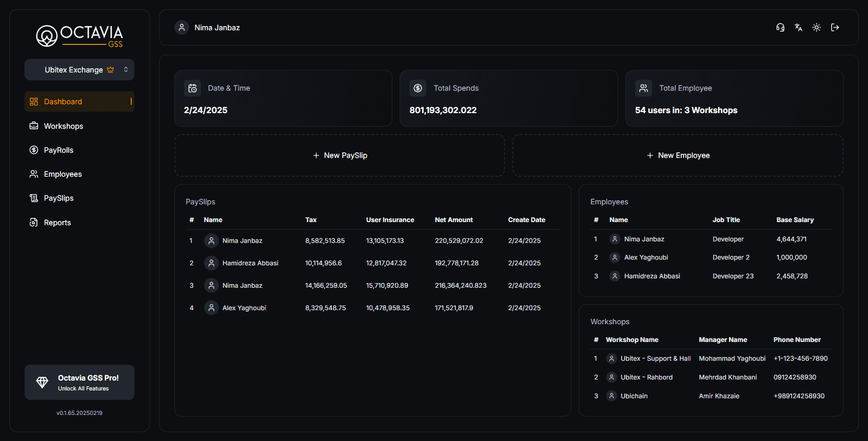Click the diamond icon on Pro card

click(x=42, y=382)
